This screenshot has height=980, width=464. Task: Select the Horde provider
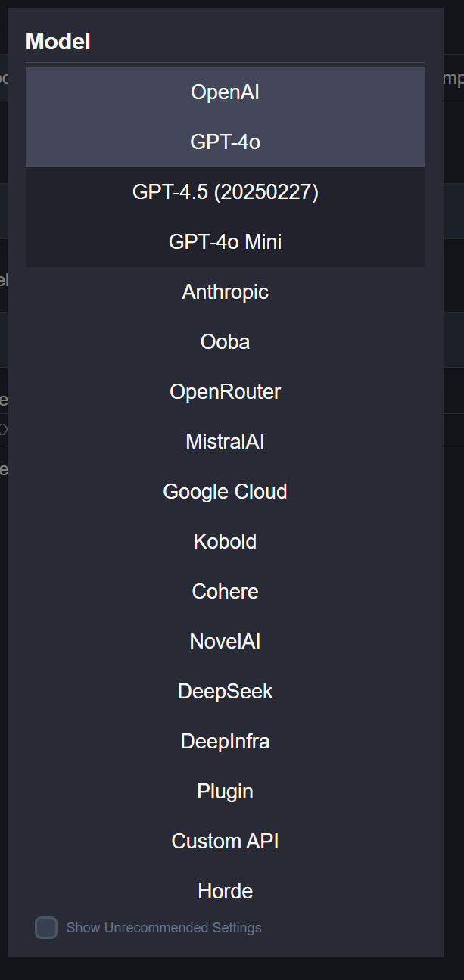pyautogui.click(x=225, y=891)
